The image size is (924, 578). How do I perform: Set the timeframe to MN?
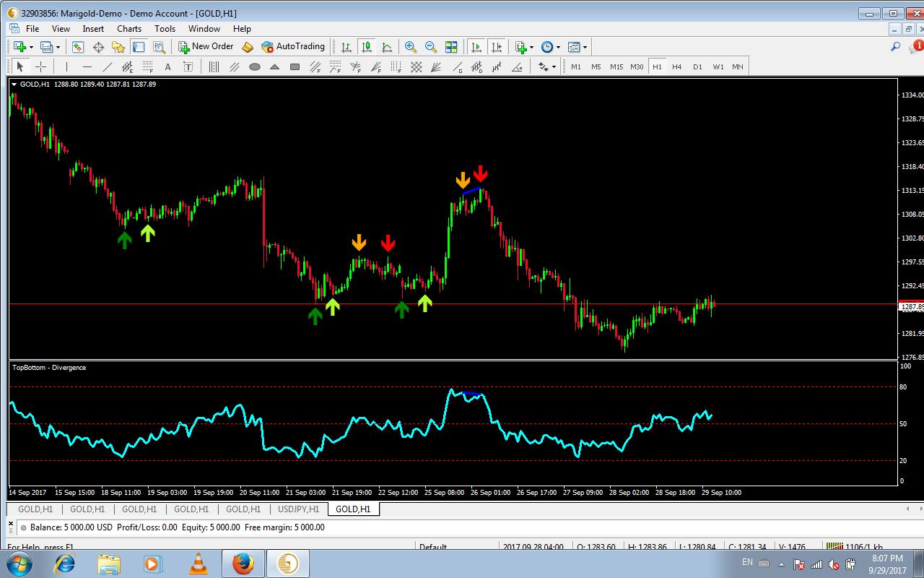pyautogui.click(x=738, y=66)
